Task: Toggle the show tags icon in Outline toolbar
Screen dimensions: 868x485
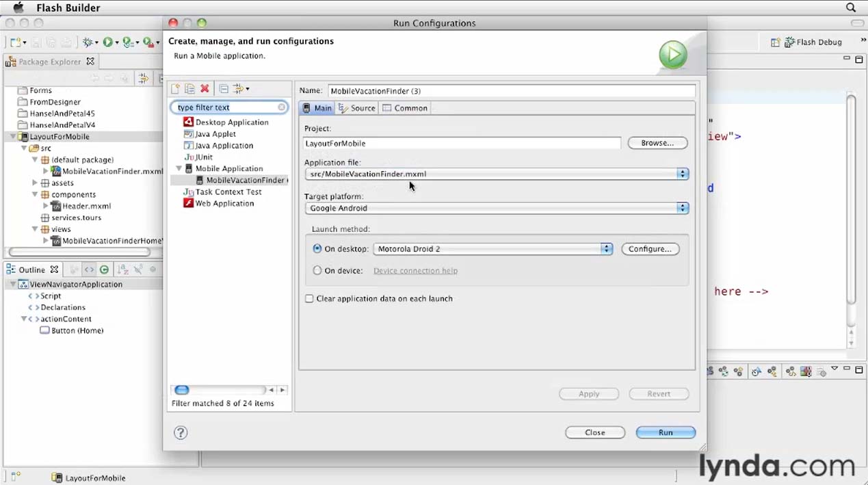Action: pyautogui.click(x=89, y=270)
